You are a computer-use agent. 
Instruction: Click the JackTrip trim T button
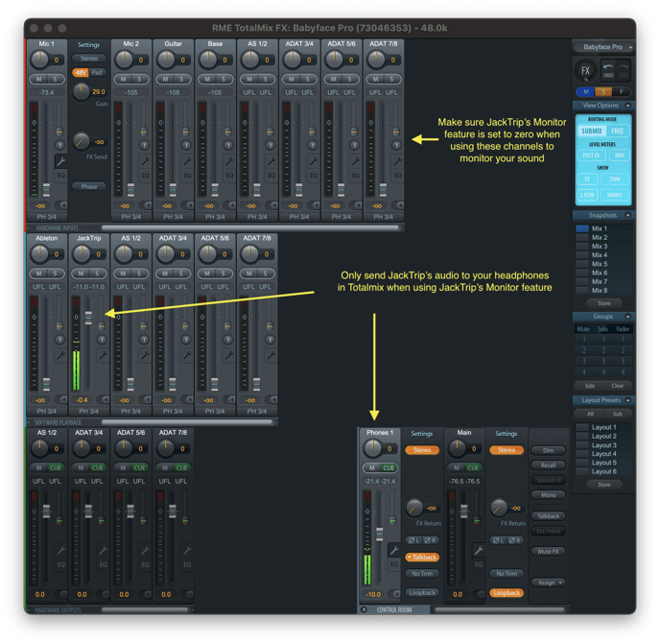[102, 339]
